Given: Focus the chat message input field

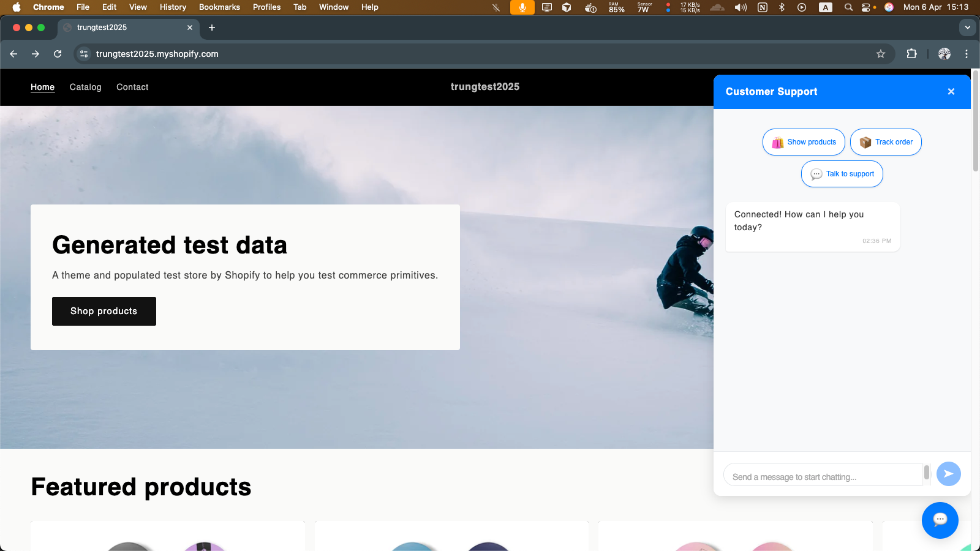Looking at the screenshot, I should click(823, 474).
